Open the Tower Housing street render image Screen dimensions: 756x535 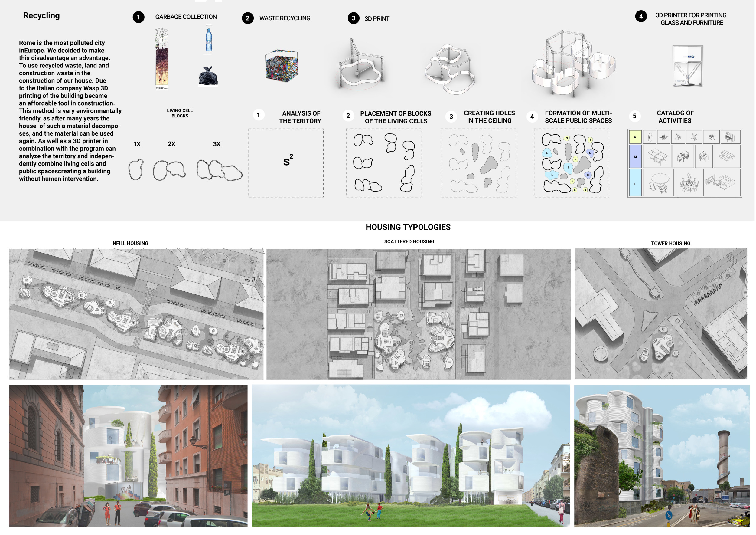point(663,457)
